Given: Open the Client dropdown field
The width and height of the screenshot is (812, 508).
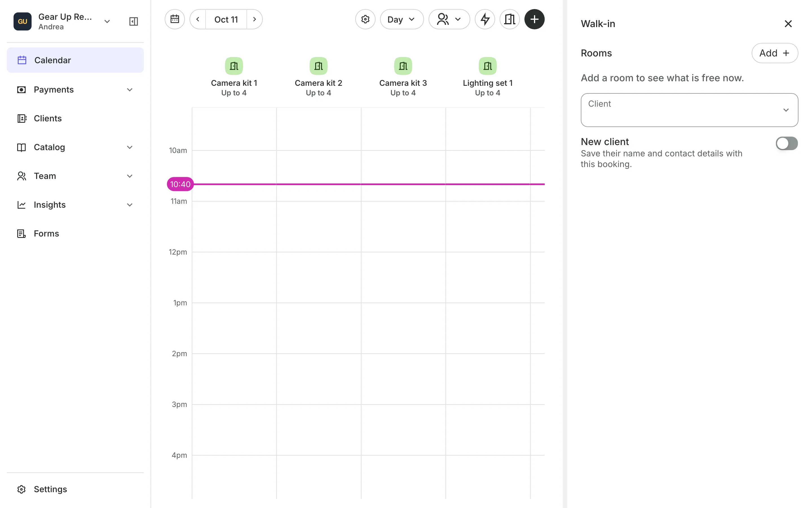Looking at the screenshot, I should pos(690,110).
